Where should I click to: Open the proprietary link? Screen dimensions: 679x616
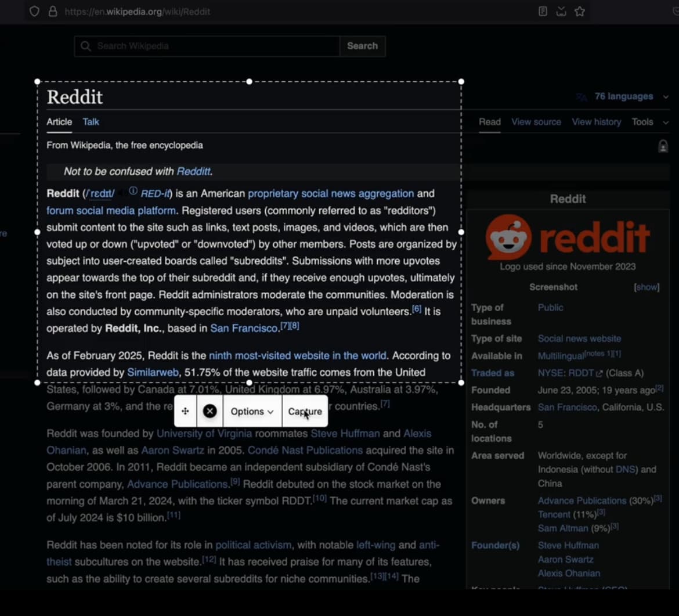[273, 194]
